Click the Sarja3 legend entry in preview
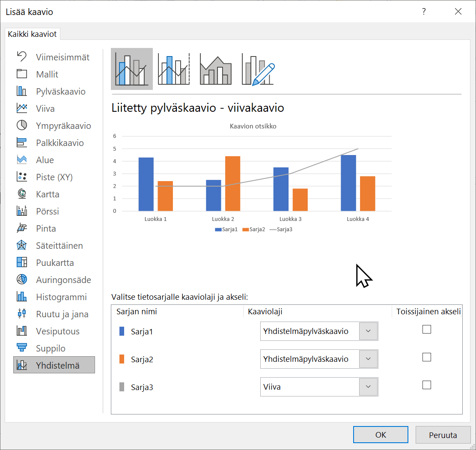476x450 pixels. [x=281, y=229]
